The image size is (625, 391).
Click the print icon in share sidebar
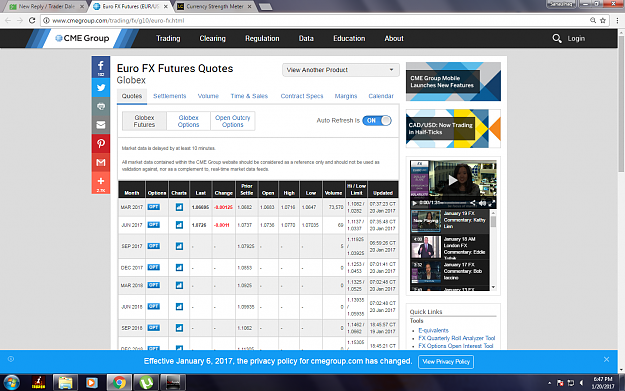101,106
